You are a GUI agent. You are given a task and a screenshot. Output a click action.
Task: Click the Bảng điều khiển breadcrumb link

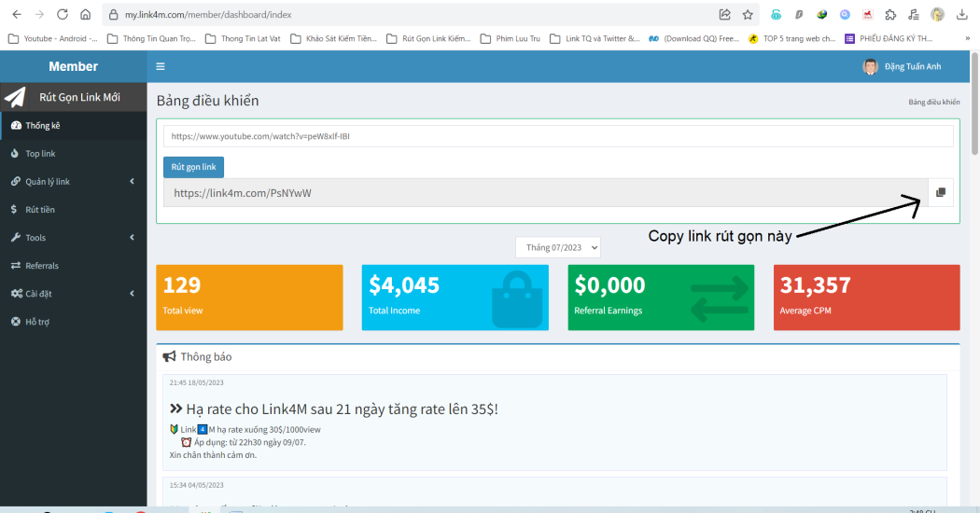(x=933, y=102)
